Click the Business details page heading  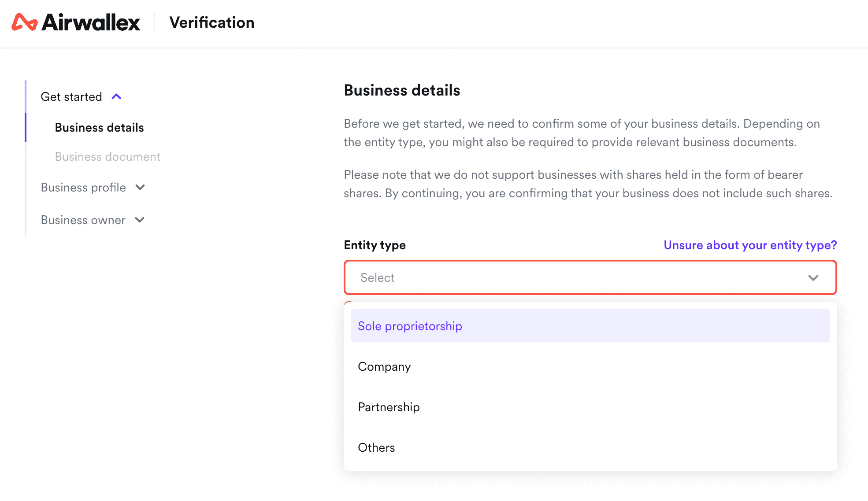[x=402, y=90]
